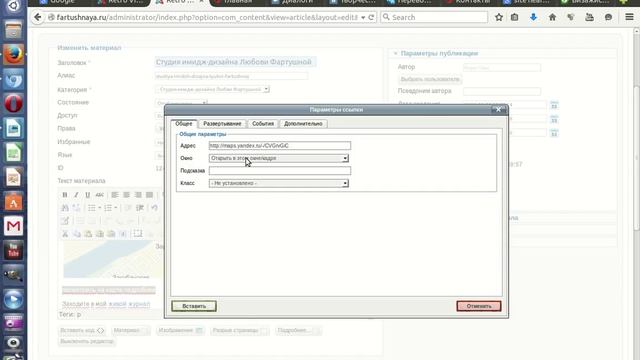Click the Заголовок title field
640x360 pixels.
tap(235, 62)
